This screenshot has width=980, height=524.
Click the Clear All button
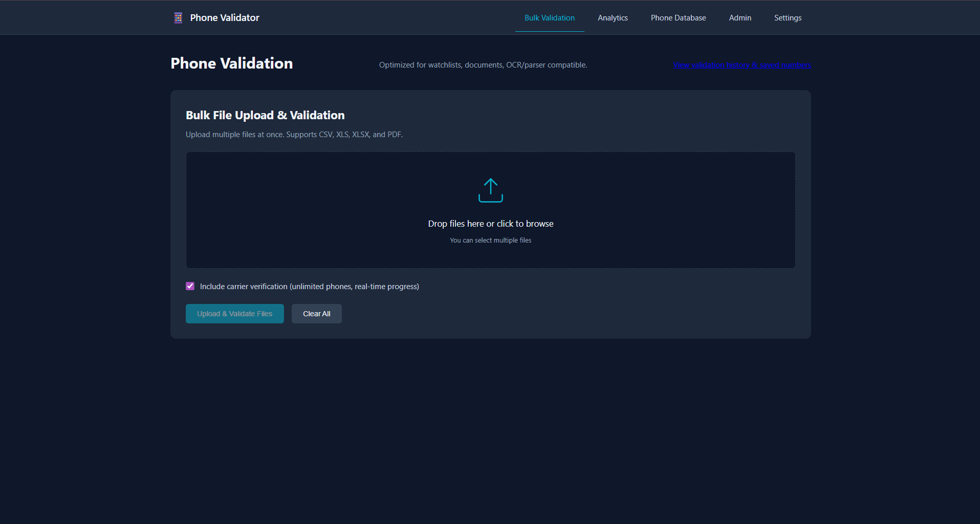click(x=316, y=314)
